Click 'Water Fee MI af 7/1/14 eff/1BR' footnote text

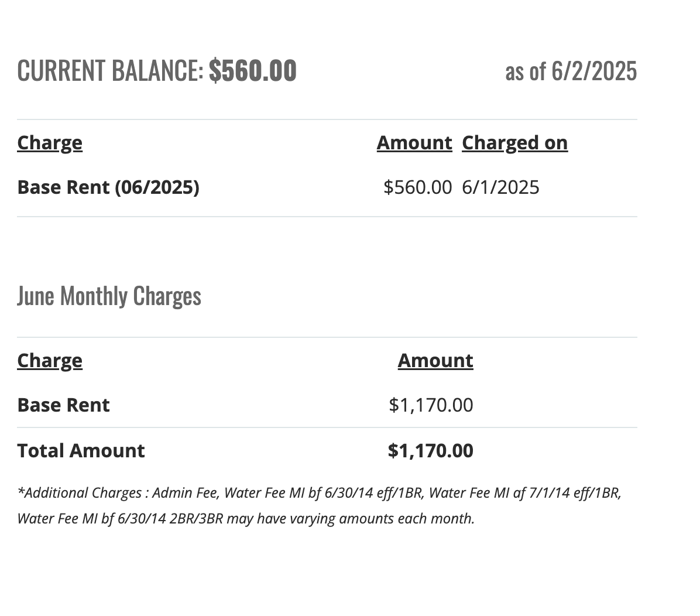click(x=524, y=493)
